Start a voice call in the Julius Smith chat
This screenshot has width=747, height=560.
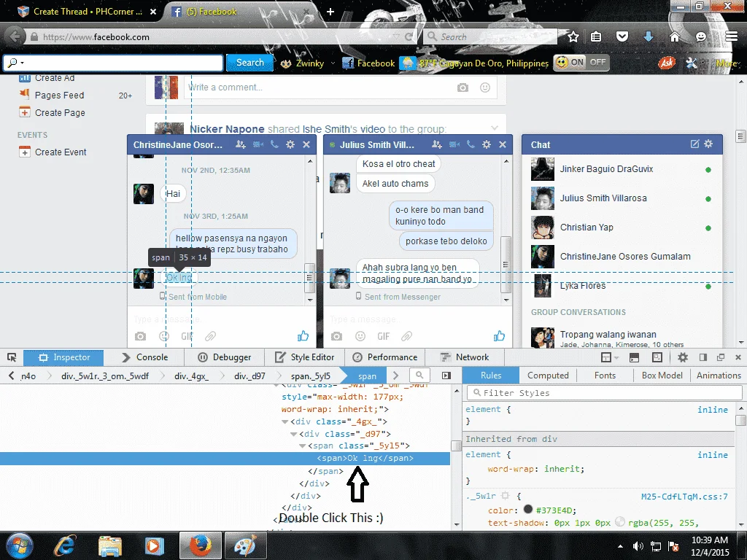click(x=471, y=144)
